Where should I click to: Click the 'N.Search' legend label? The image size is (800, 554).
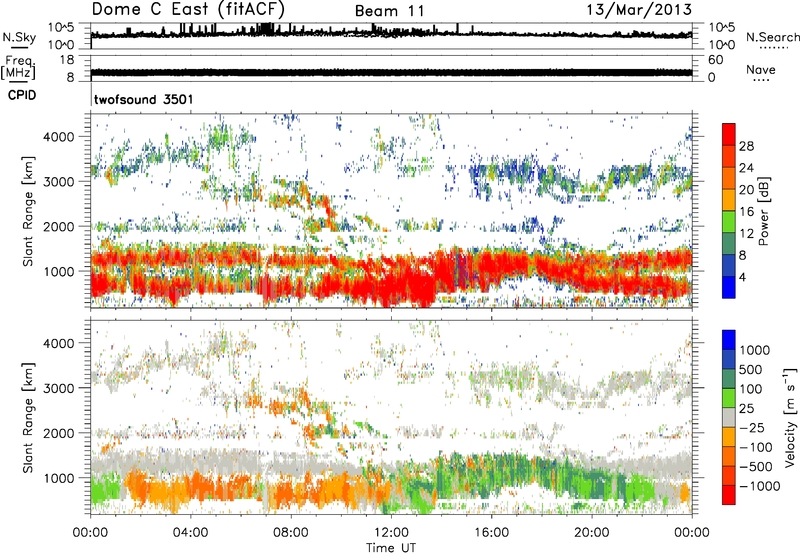point(772,37)
